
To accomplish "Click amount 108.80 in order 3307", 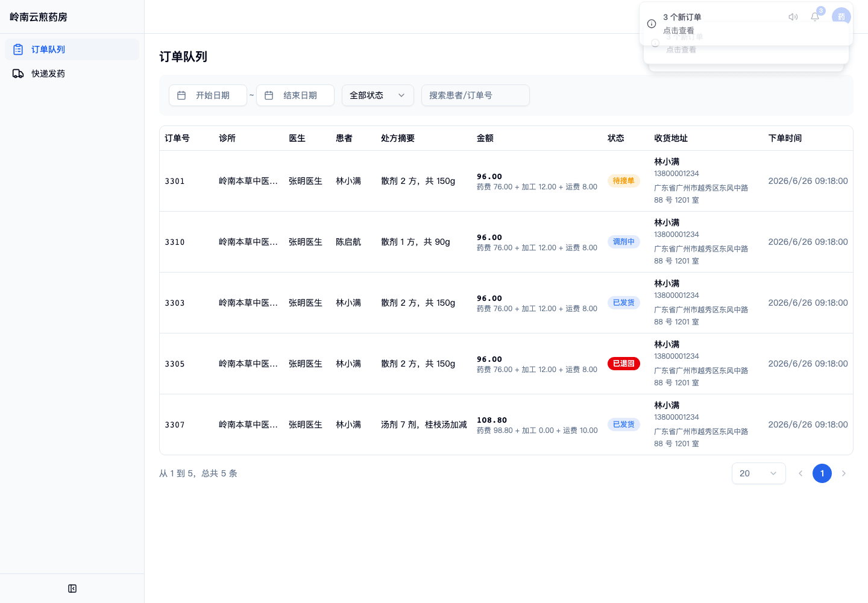I will tap(492, 420).
